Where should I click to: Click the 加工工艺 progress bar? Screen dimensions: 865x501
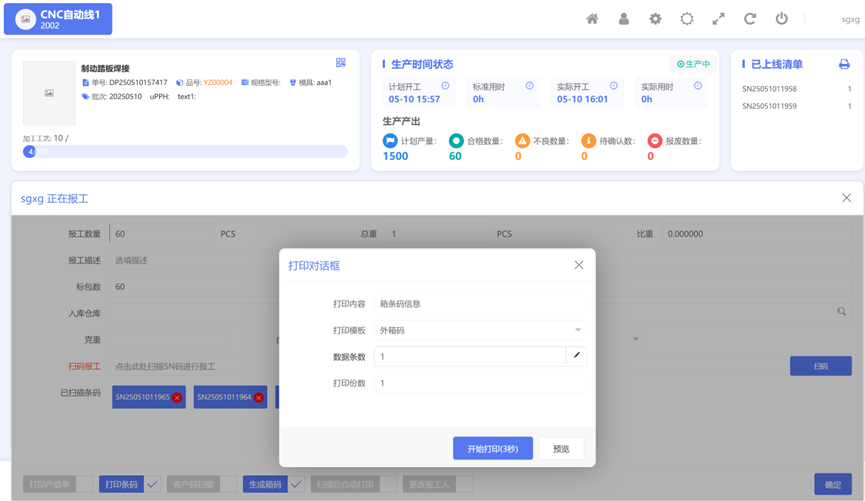pos(185,152)
